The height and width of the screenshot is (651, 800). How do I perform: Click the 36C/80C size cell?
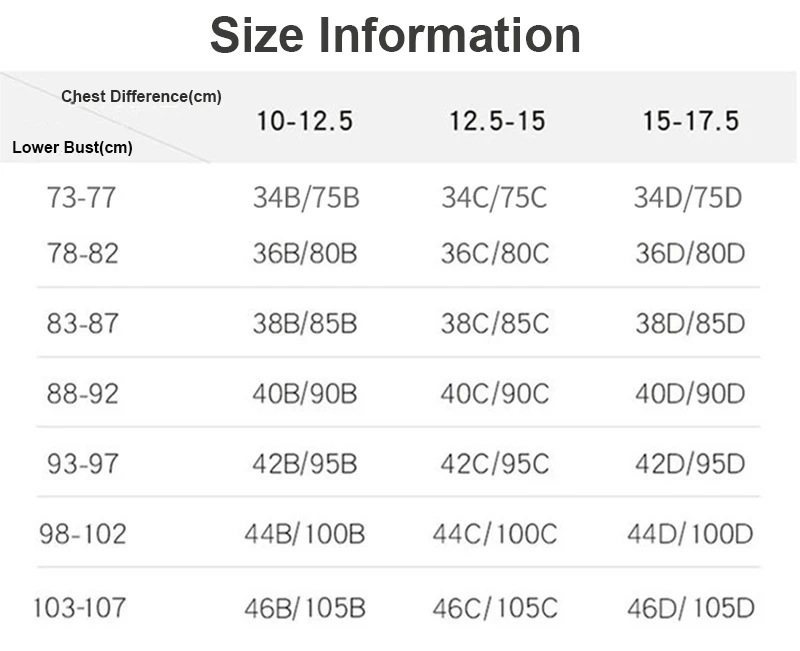(x=495, y=254)
